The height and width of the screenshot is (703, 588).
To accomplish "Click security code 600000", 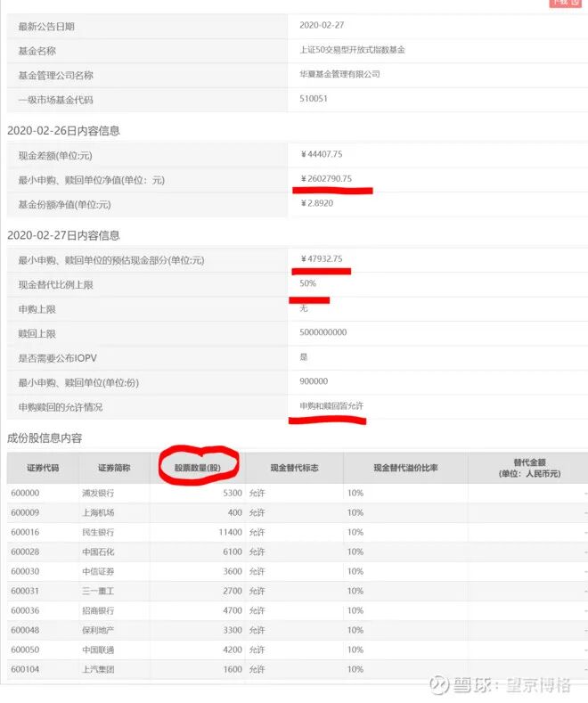I will [x=25, y=493].
